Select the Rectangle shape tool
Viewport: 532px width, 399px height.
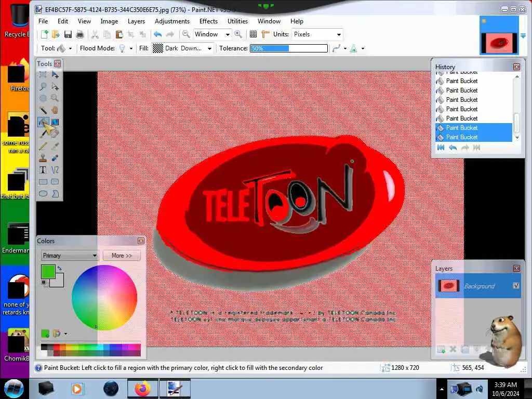43,181
